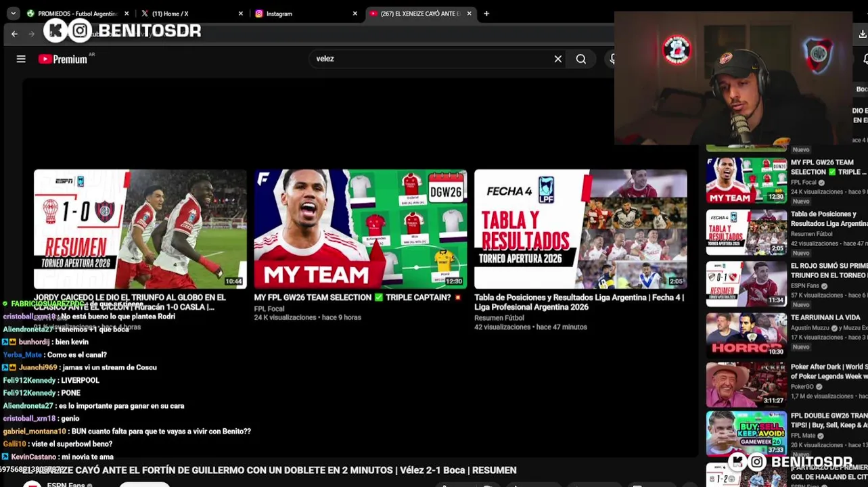Screen dimensions: 868x487
Task: Click the browser back arrow
Action: pos(14,33)
